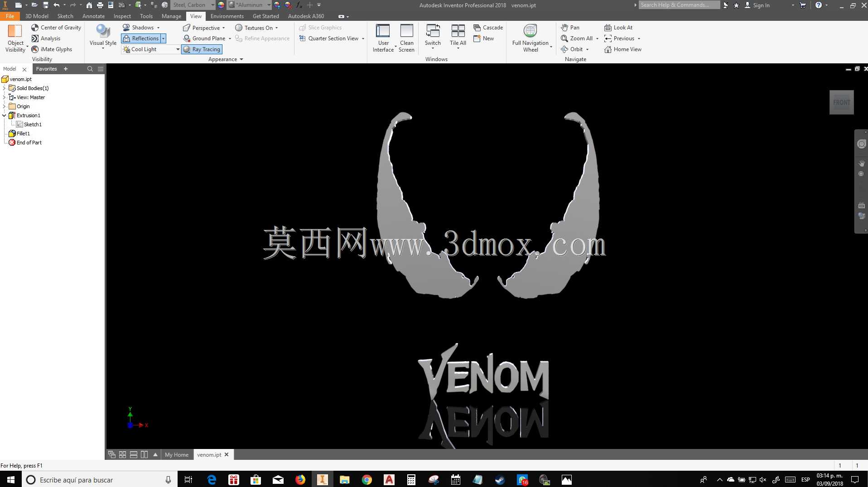Click the Undo arrow icon
Screen dimensions: 868x487
pyautogui.click(x=56, y=5)
